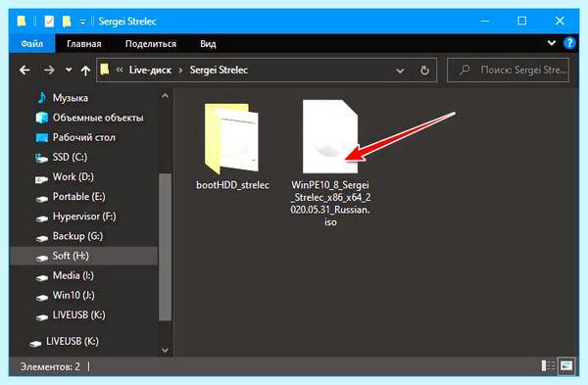Click the Media (I:) drive icon
588x385 pixels.
[x=41, y=278]
